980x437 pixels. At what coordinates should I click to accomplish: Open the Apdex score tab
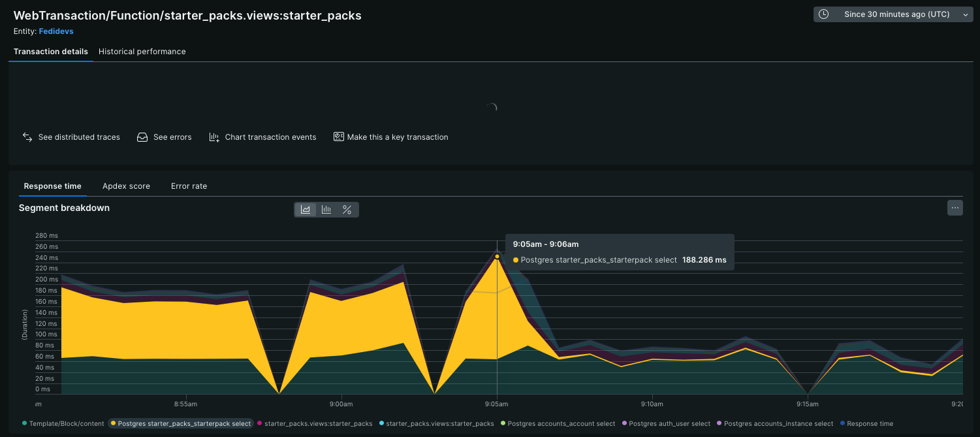click(126, 186)
